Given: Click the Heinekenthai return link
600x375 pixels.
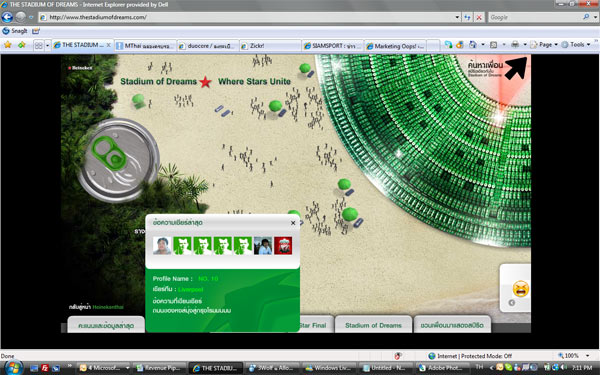Looking at the screenshot, I should tap(108, 307).
